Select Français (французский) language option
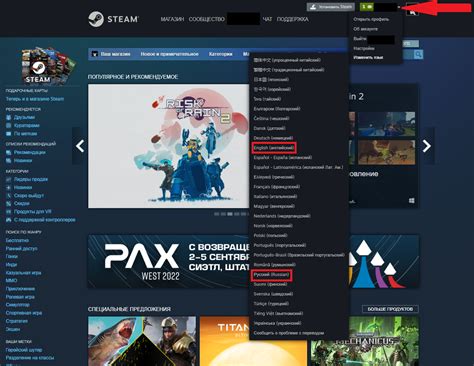This screenshot has height=366, width=474. pyautogui.click(x=276, y=187)
